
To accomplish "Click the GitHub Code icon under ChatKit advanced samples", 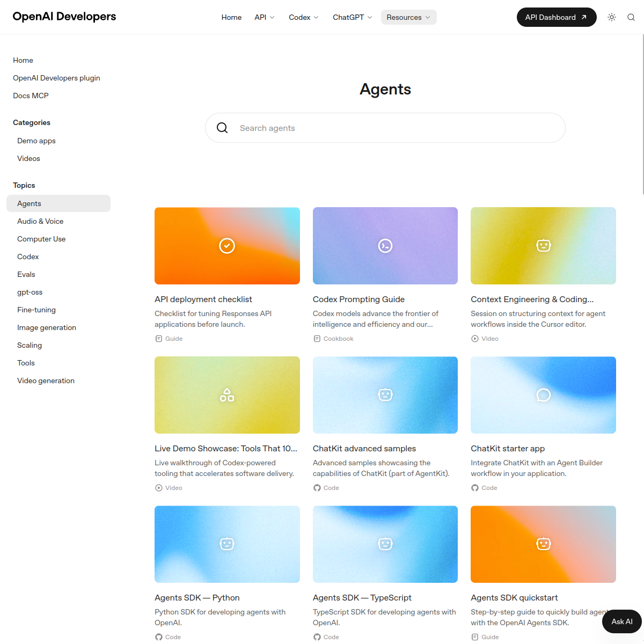I will [x=317, y=488].
